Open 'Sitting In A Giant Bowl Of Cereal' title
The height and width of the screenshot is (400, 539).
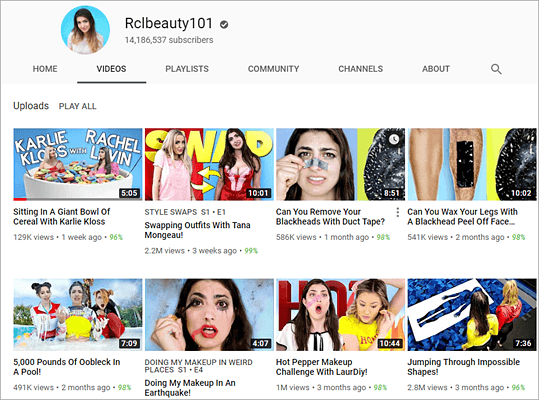coord(62,216)
